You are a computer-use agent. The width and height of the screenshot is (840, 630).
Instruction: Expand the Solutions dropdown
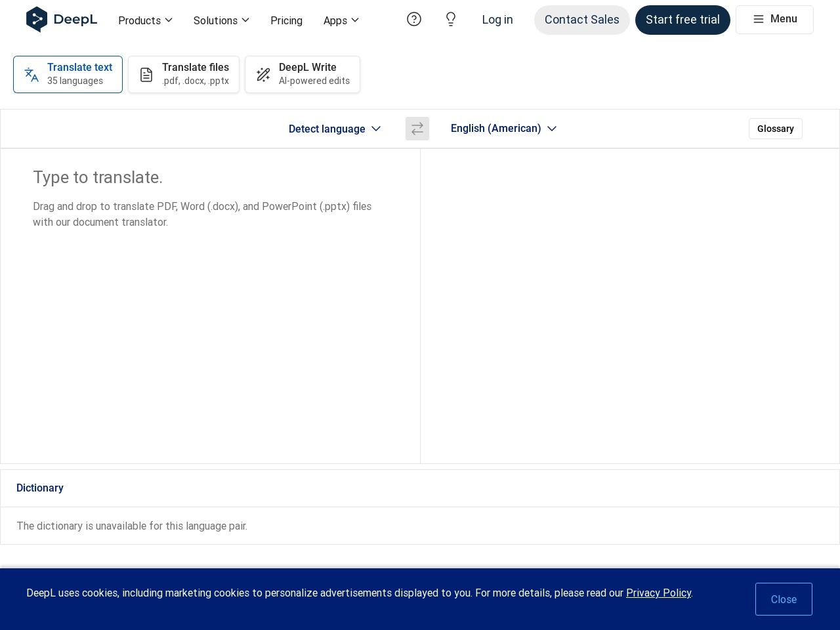221,20
